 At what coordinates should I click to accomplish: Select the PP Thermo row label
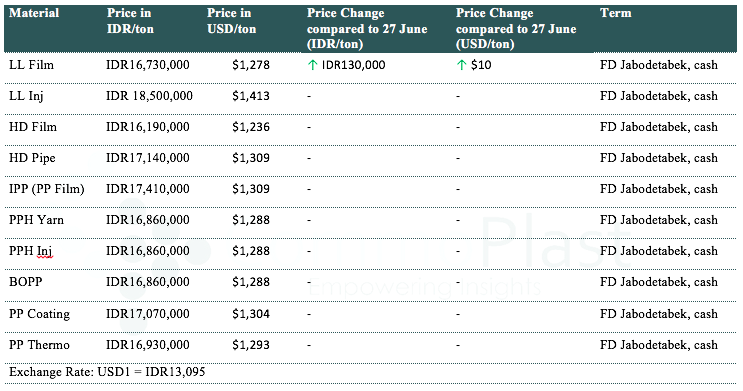pos(39,345)
